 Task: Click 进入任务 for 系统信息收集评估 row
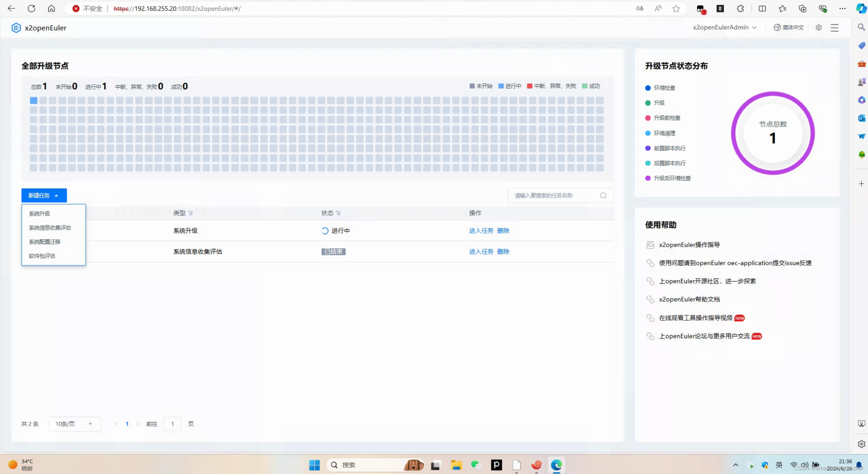(481, 252)
